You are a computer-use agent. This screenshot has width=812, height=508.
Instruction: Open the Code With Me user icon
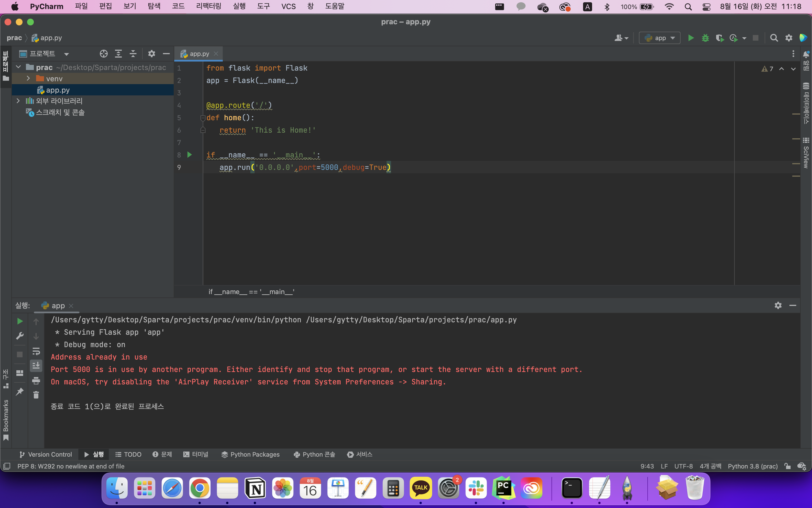point(621,38)
